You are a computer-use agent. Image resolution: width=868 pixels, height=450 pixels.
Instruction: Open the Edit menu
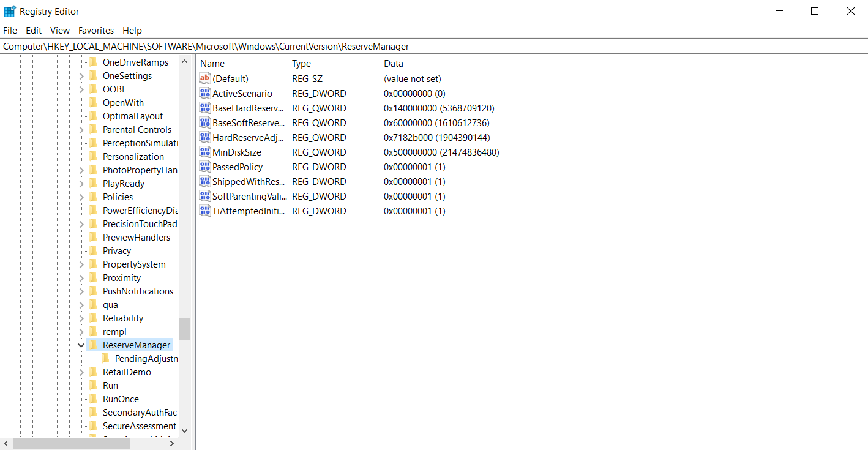pyautogui.click(x=34, y=30)
